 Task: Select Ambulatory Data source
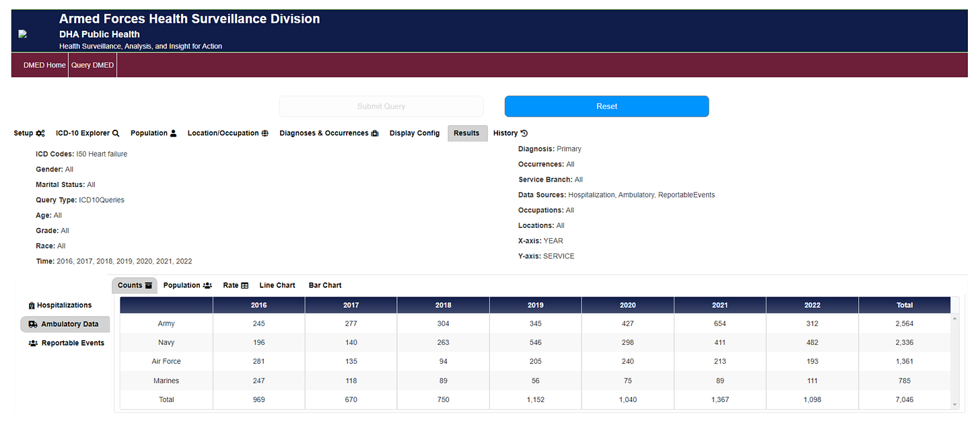coord(65,324)
